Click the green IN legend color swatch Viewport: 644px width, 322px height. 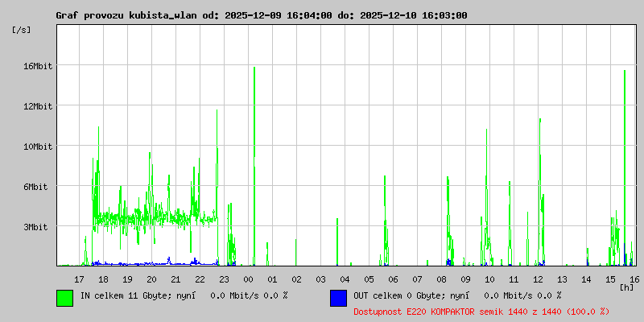tap(64, 298)
